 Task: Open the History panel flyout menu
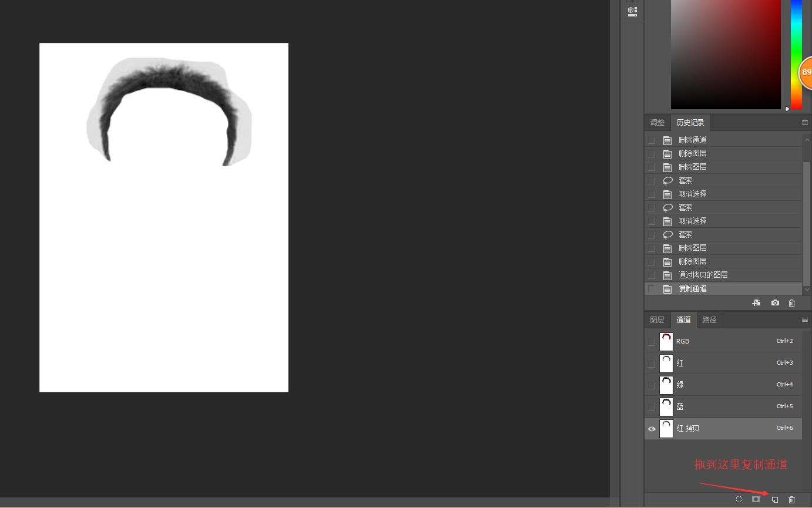click(804, 123)
